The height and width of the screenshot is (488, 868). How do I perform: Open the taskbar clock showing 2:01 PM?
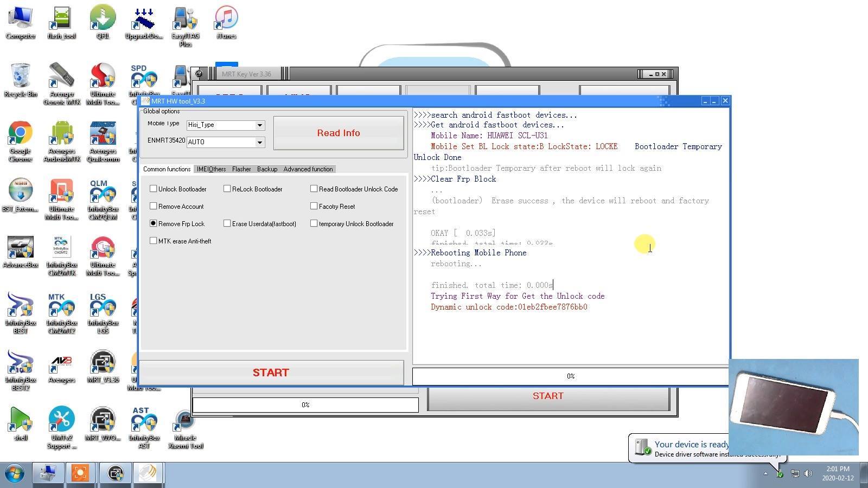tap(838, 473)
